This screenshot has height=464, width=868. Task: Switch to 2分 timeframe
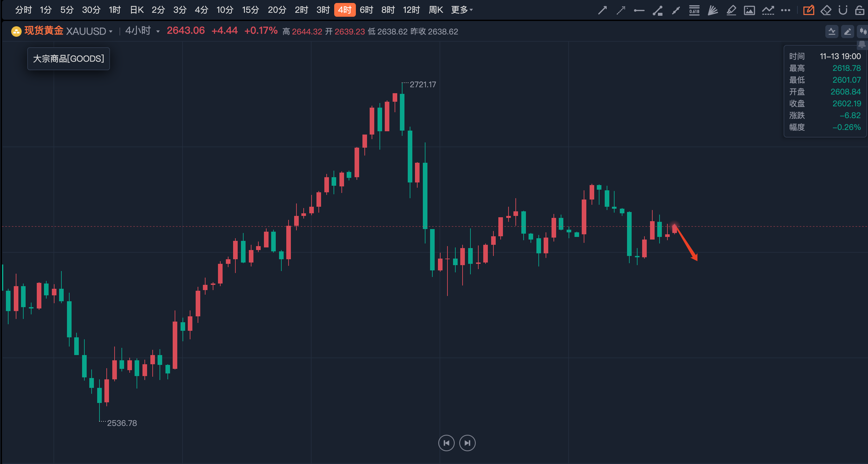[x=158, y=10]
